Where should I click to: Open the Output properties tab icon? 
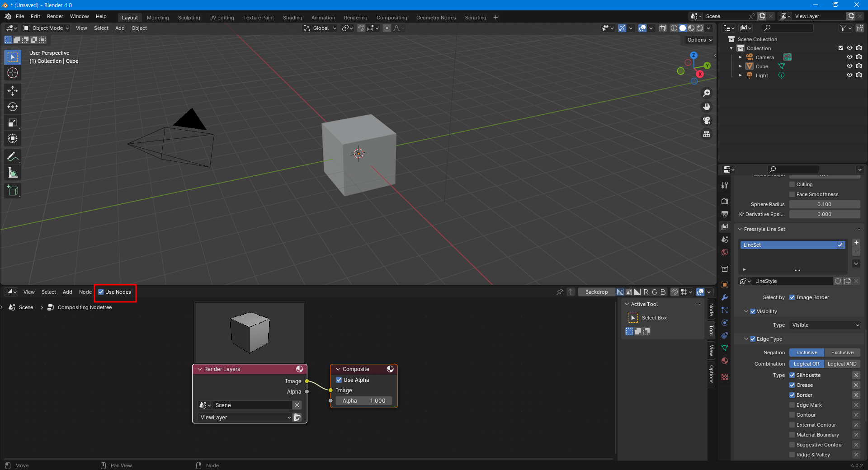pyautogui.click(x=725, y=214)
